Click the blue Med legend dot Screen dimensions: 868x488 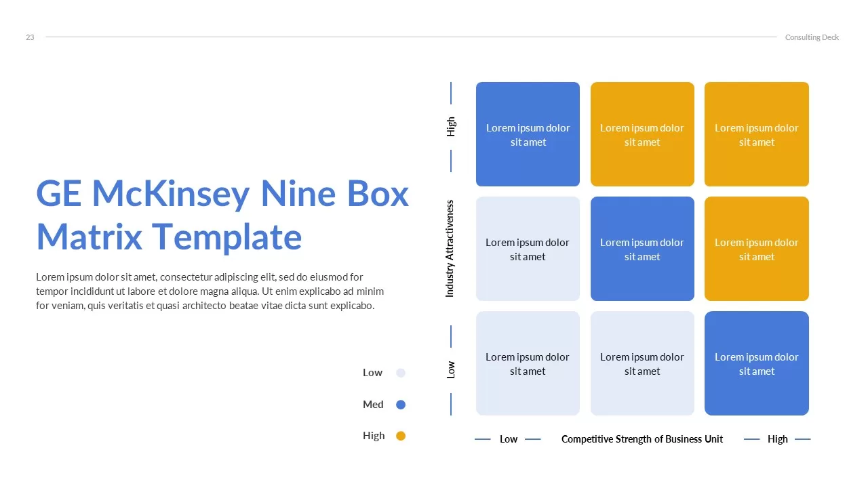point(401,405)
